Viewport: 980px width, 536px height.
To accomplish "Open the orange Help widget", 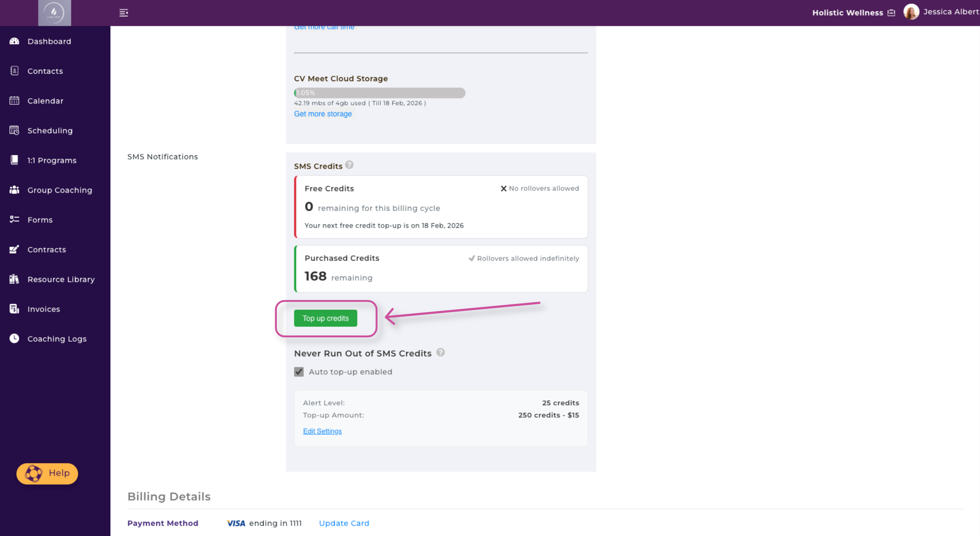I will click(x=47, y=473).
